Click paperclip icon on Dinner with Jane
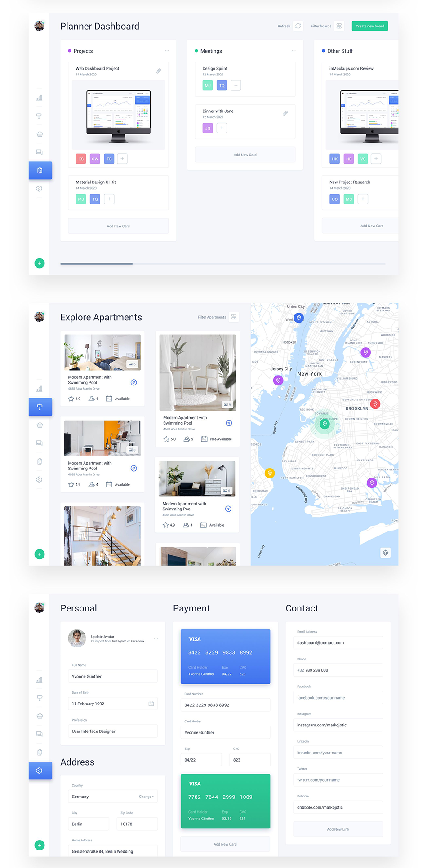Screen dimensions: 427x868 [285, 114]
